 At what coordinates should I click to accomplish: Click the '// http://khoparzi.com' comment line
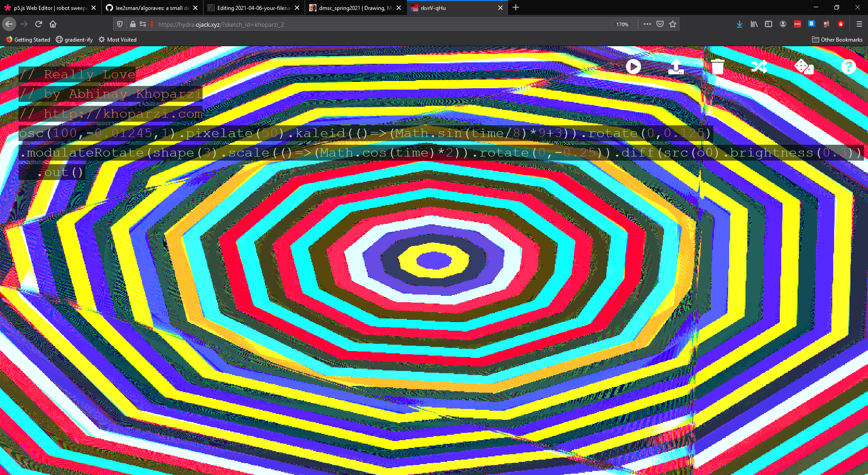(x=111, y=113)
